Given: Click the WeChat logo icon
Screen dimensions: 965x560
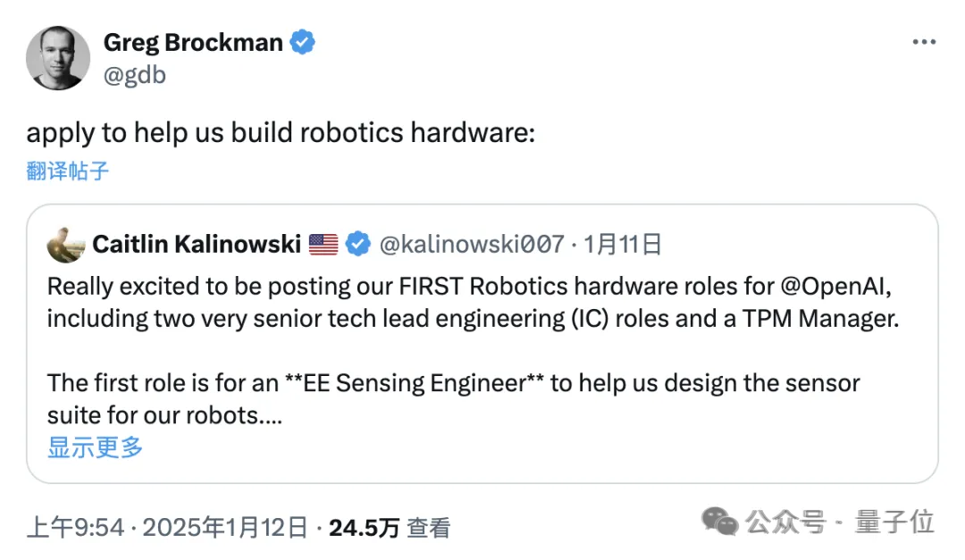Looking at the screenshot, I should pyautogui.click(x=720, y=522).
